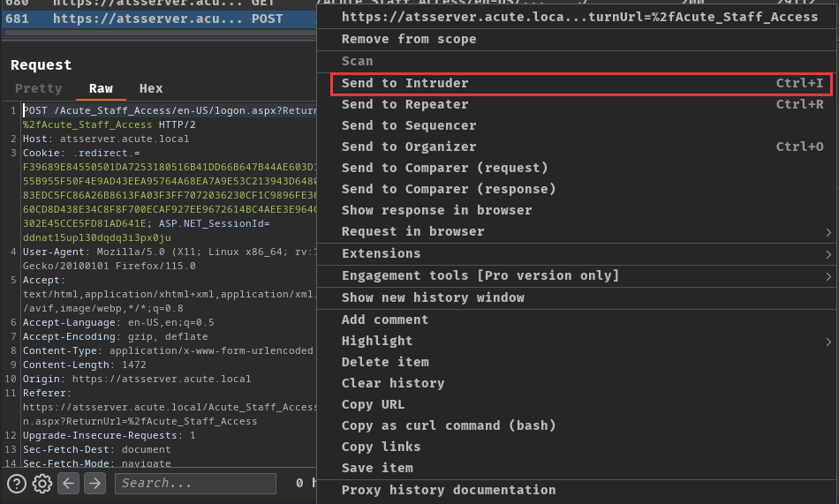The width and height of the screenshot is (839, 504).
Task: Choose Clear history
Action: [x=578, y=383]
